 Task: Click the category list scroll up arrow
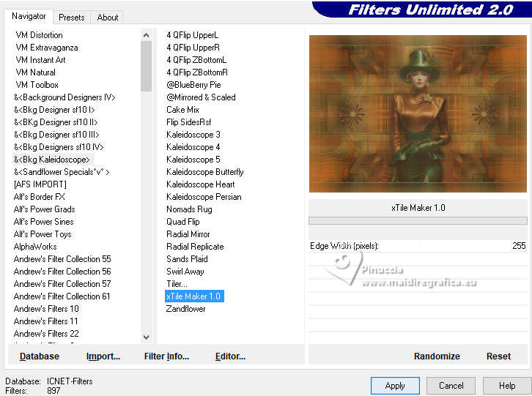(x=147, y=35)
